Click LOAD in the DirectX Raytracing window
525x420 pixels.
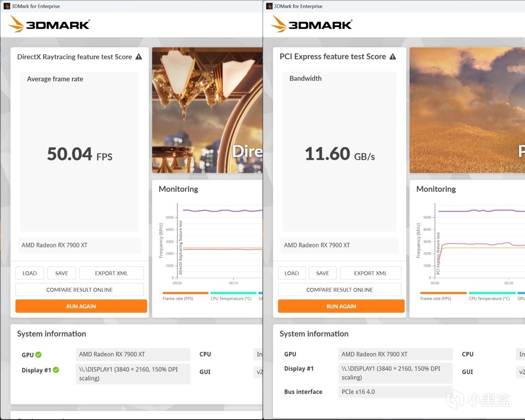pos(30,273)
